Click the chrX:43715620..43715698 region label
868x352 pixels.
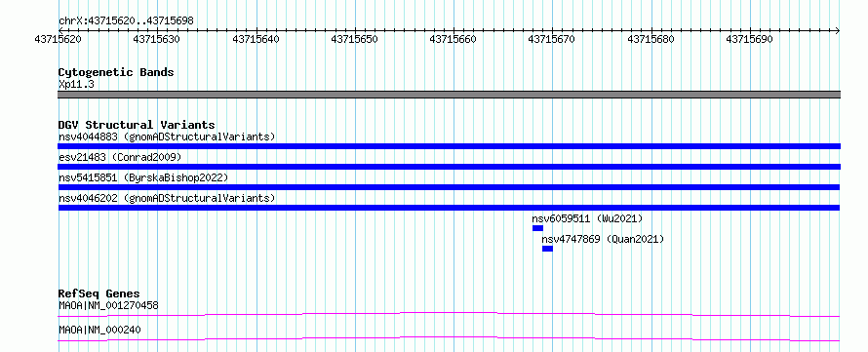126,21
